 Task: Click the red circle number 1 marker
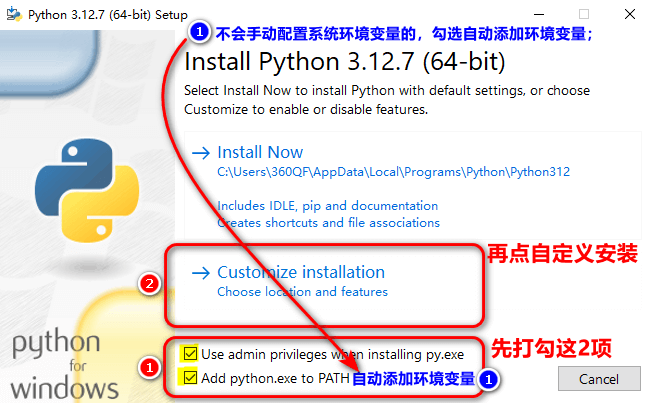click(149, 368)
